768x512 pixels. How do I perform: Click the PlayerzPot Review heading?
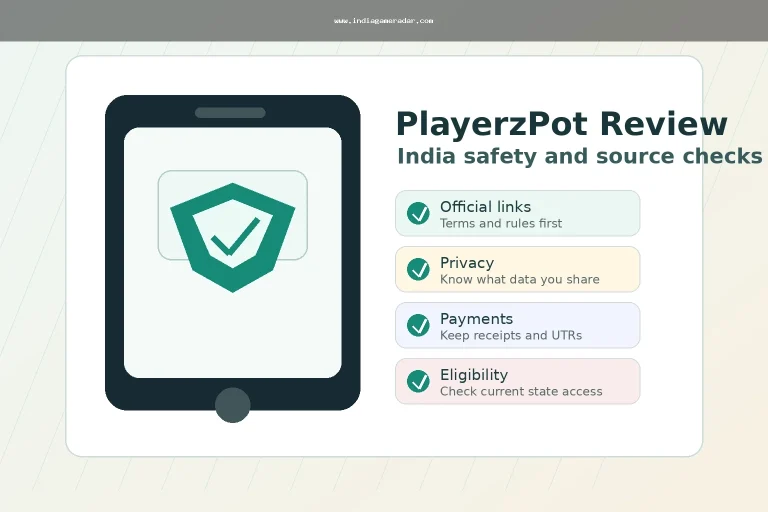pyautogui.click(x=561, y=124)
